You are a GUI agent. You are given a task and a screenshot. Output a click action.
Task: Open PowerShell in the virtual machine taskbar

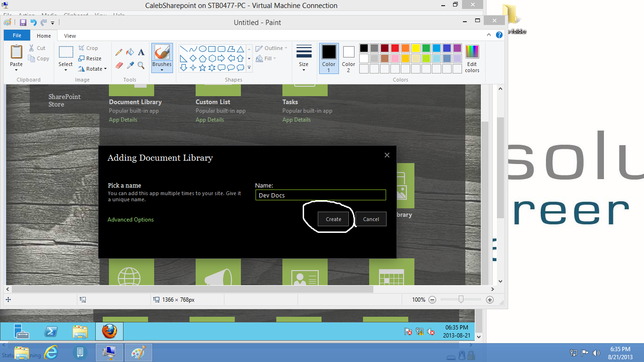pyautogui.click(x=51, y=332)
